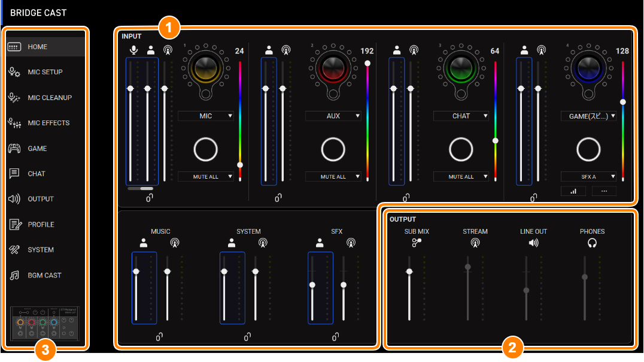Go to OUTPUT settings in sidebar
The width and height of the screenshot is (644, 362).
pyautogui.click(x=45, y=199)
